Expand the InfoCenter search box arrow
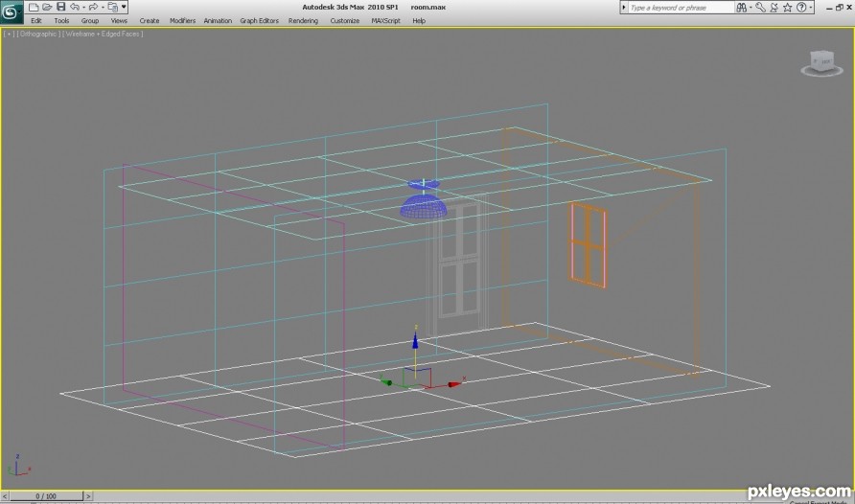Image resolution: width=855 pixels, height=504 pixels. point(624,8)
